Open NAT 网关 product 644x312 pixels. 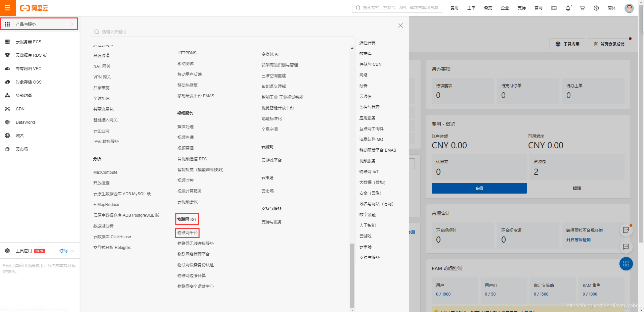pos(102,66)
